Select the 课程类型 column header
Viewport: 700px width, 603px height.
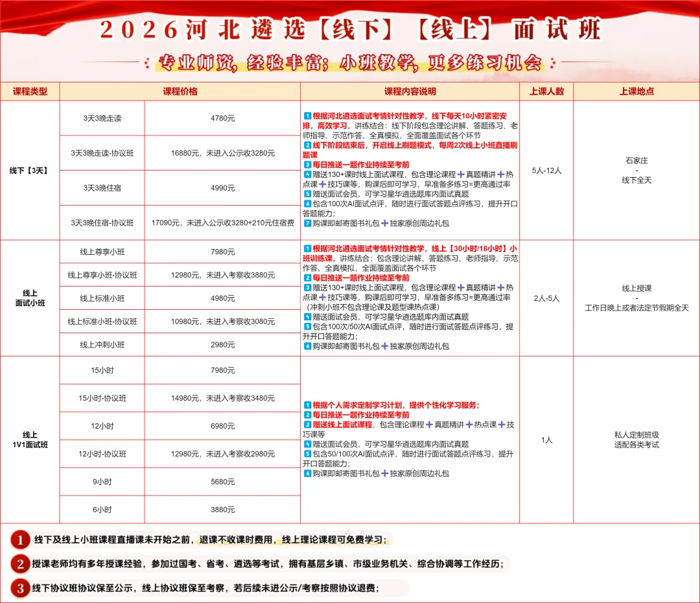pyautogui.click(x=30, y=91)
